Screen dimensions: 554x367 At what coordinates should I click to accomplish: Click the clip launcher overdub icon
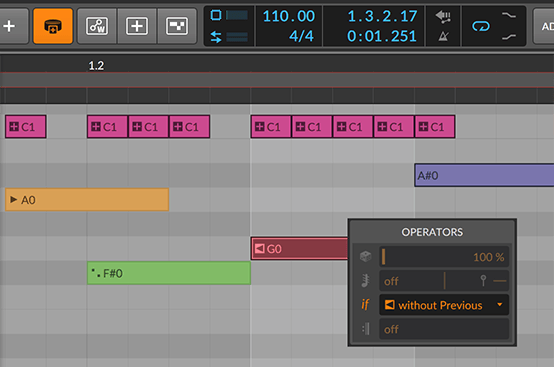(177, 26)
